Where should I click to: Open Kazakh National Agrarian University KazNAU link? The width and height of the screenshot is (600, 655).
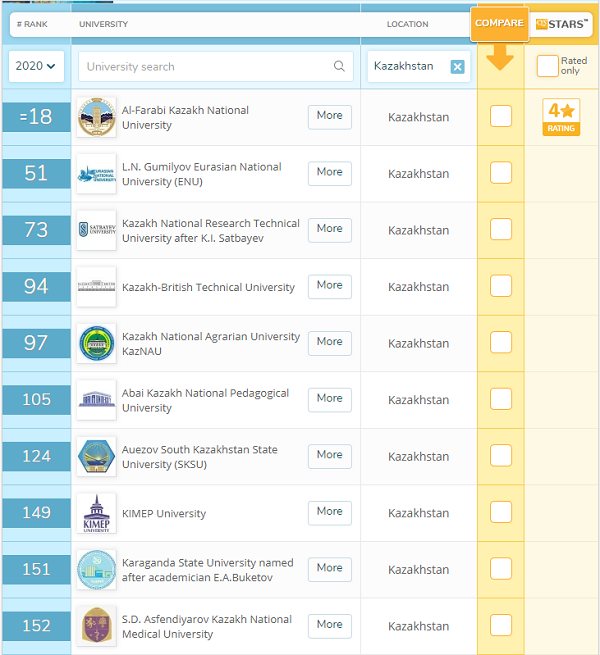point(211,344)
